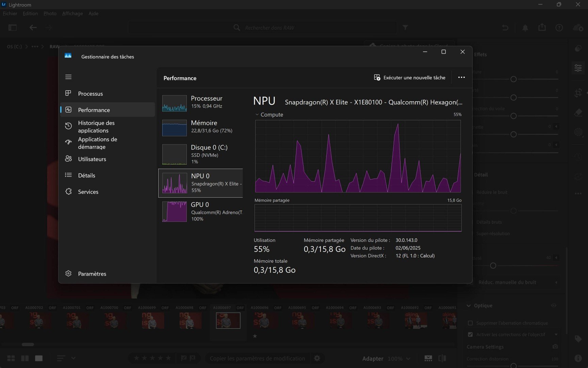Open Paramètres in Task Manager
588x368 pixels.
[x=108, y=274]
